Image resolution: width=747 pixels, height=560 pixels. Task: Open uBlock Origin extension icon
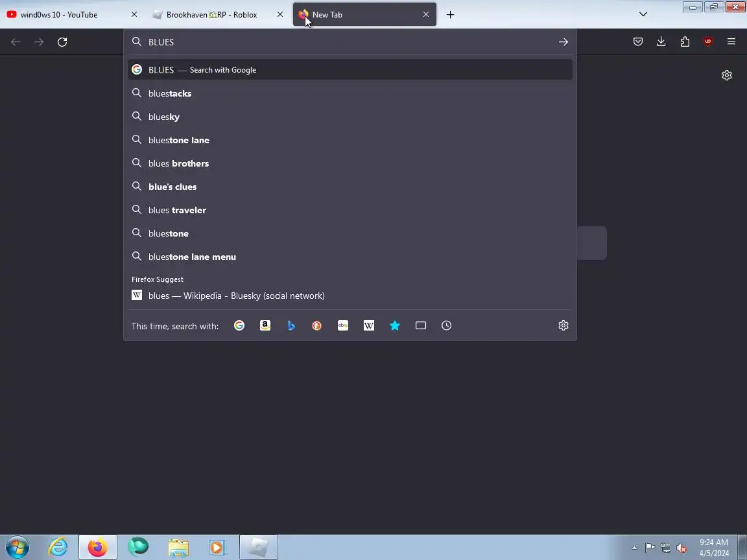708,42
